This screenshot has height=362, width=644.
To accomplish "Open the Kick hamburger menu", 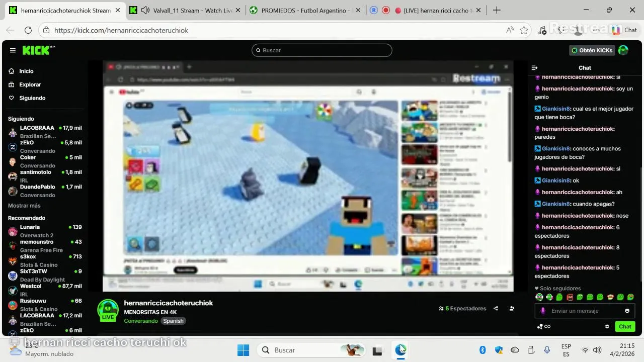I will point(13,50).
